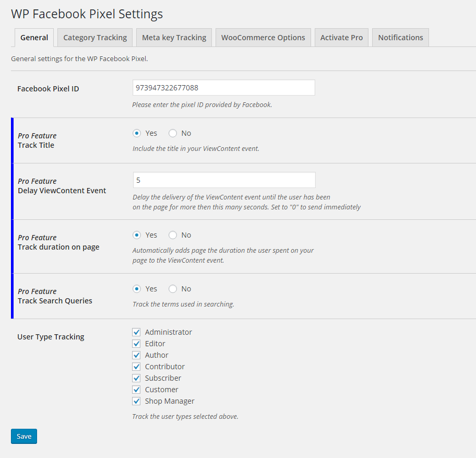
Task: Toggle the Editor checkbox
Action: pyautogui.click(x=137, y=344)
